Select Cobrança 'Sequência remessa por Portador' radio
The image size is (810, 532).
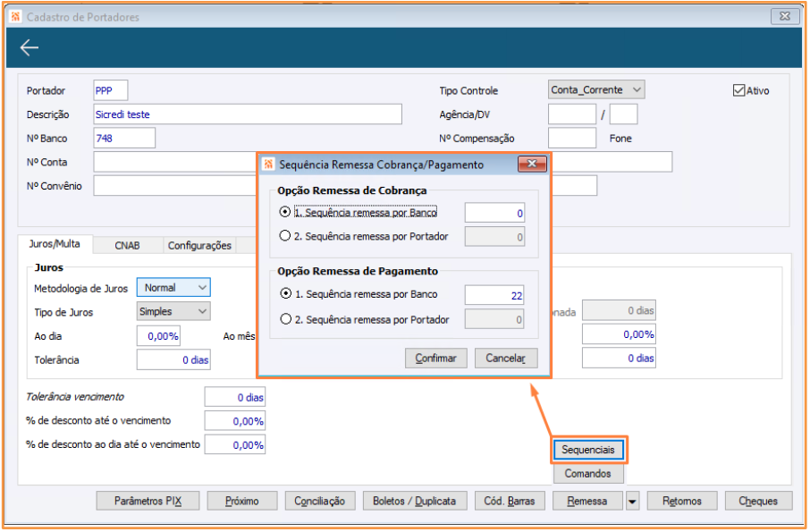click(x=284, y=236)
